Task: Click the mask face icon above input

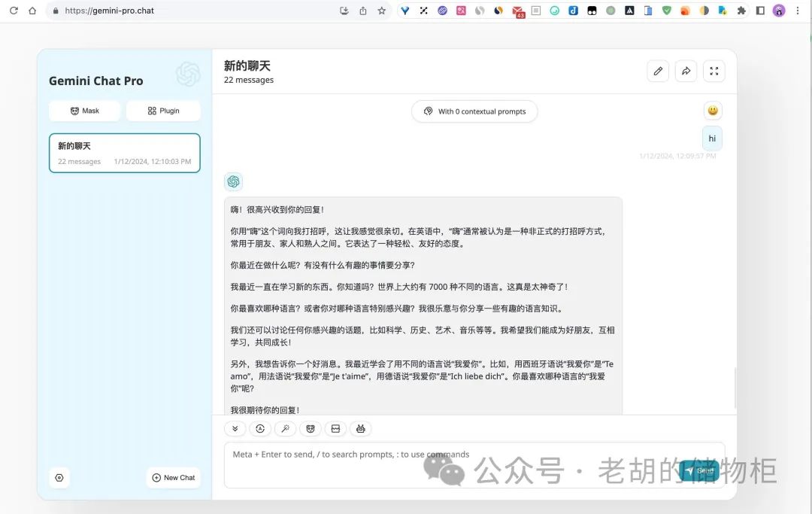Action: tap(311, 428)
